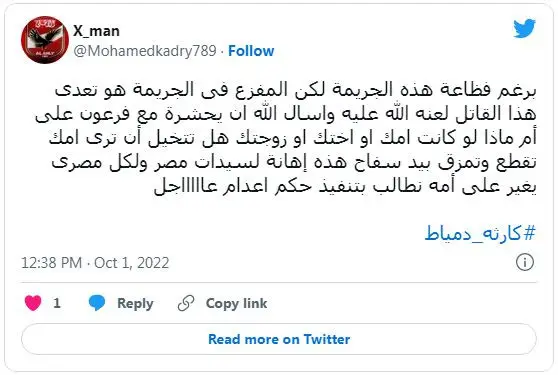The width and height of the screenshot is (558, 375).
Task: Click the Copy link label
Action: [236, 303]
